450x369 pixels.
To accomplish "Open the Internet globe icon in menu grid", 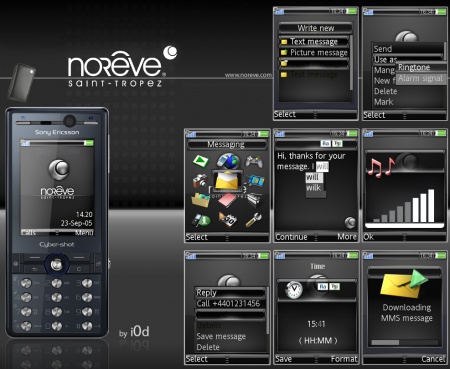I will 228,161.
